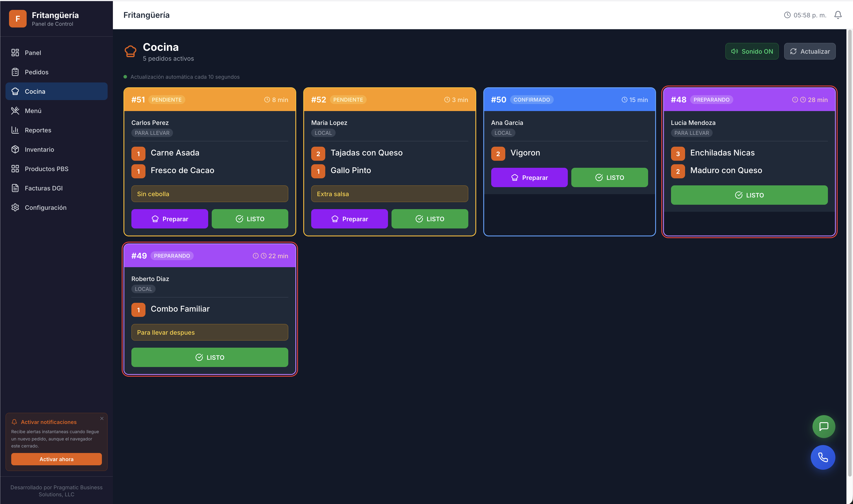This screenshot has height=504, width=853.
Task: Click the Fritangüería orange F logo
Action: 18,19
